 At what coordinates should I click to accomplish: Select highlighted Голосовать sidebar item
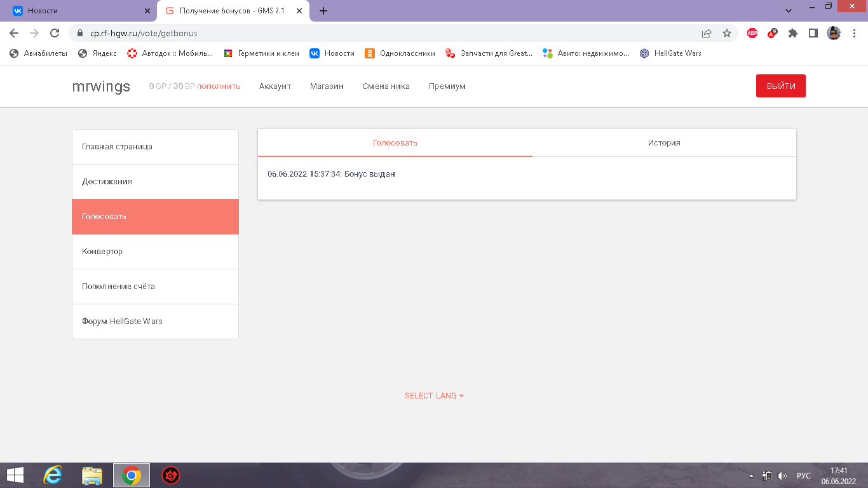(156, 217)
